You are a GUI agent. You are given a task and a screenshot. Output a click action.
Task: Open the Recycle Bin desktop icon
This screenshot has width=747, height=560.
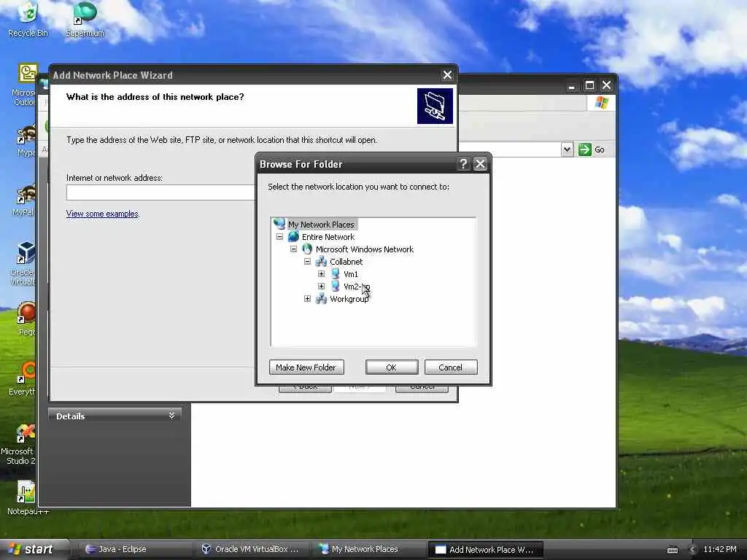[x=28, y=19]
